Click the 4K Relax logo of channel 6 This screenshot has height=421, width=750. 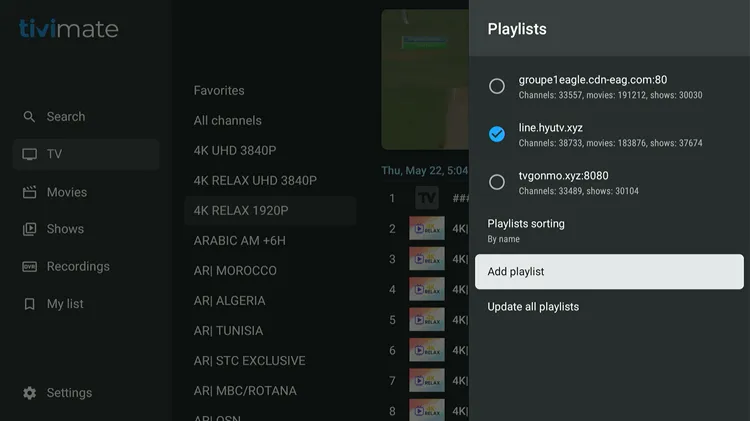[x=427, y=350]
